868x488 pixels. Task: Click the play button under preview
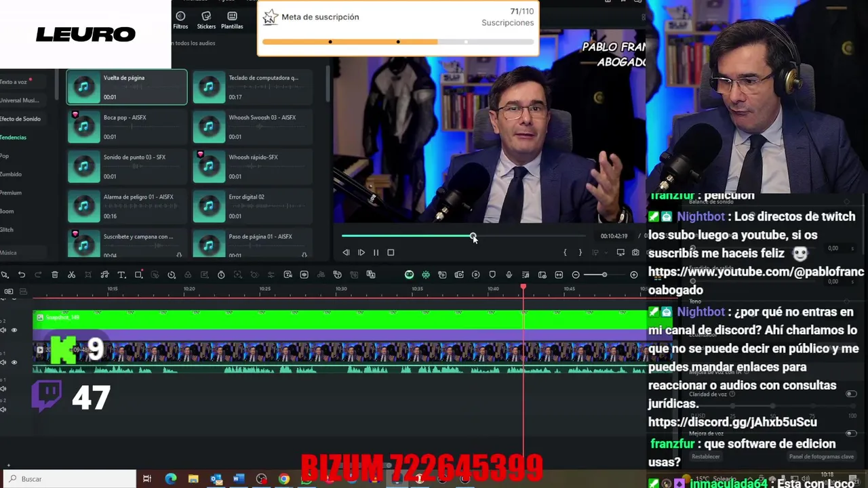click(x=361, y=252)
